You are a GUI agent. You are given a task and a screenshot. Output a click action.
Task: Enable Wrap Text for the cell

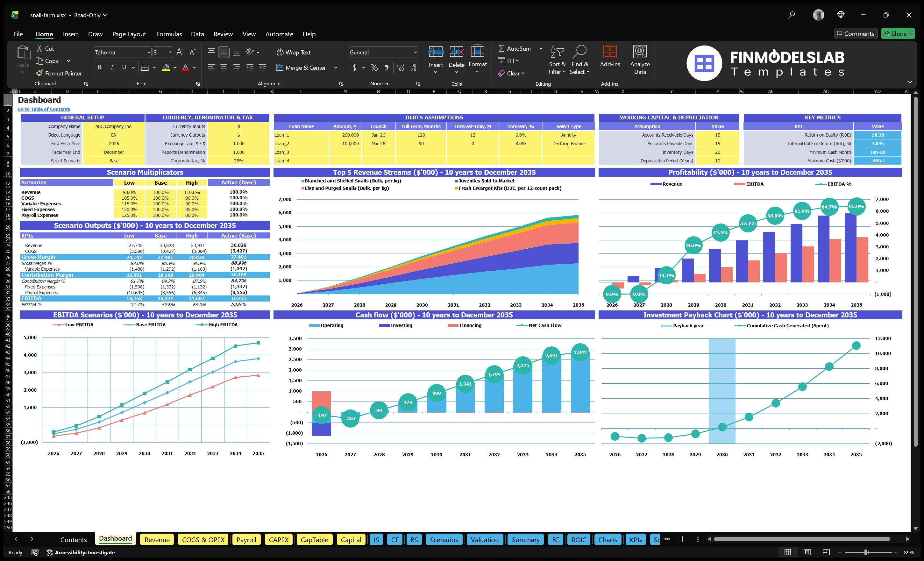click(x=294, y=52)
